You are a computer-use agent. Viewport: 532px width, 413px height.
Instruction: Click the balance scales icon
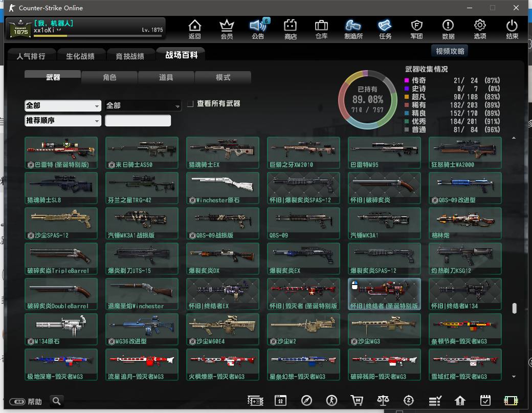tap(383, 401)
